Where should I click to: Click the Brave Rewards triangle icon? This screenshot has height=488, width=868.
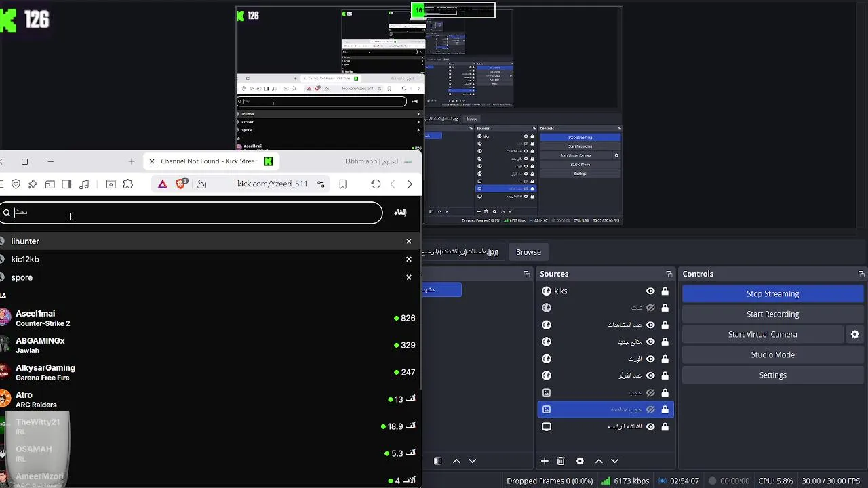(x=163, y=184)
